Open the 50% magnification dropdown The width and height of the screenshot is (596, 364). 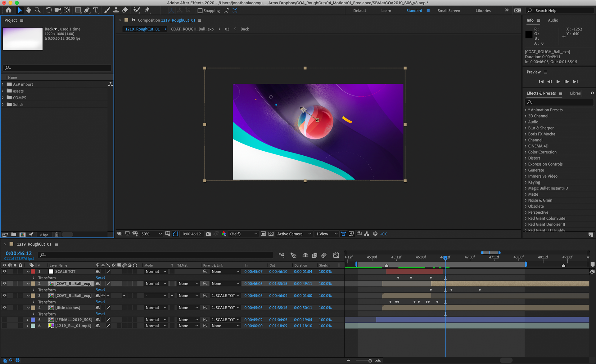tap(151, 234)
